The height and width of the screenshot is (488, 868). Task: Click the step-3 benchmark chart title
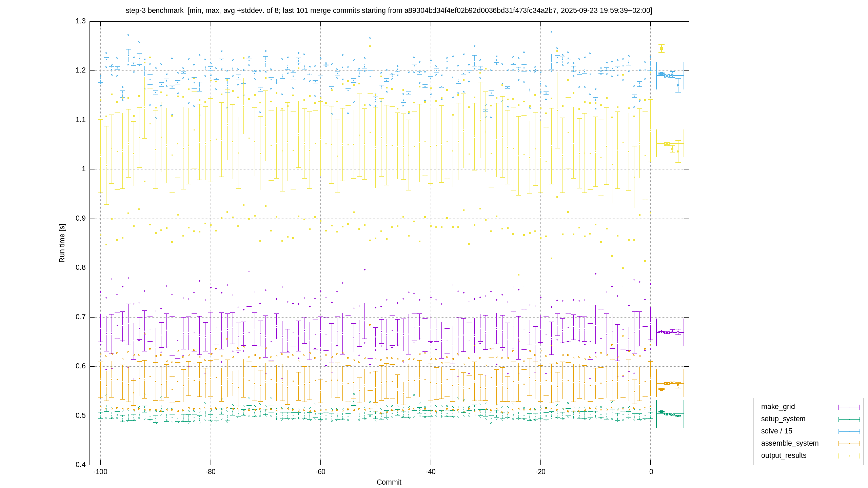(x=389, y=11)
